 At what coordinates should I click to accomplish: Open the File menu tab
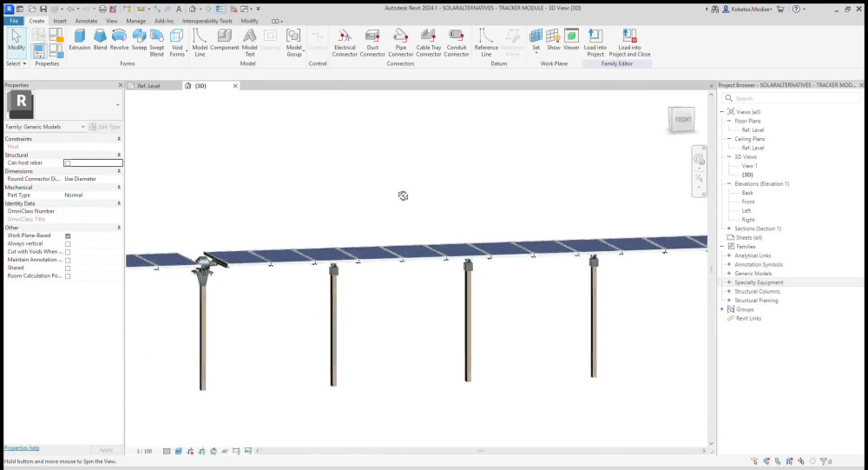[x=14, y=21]
